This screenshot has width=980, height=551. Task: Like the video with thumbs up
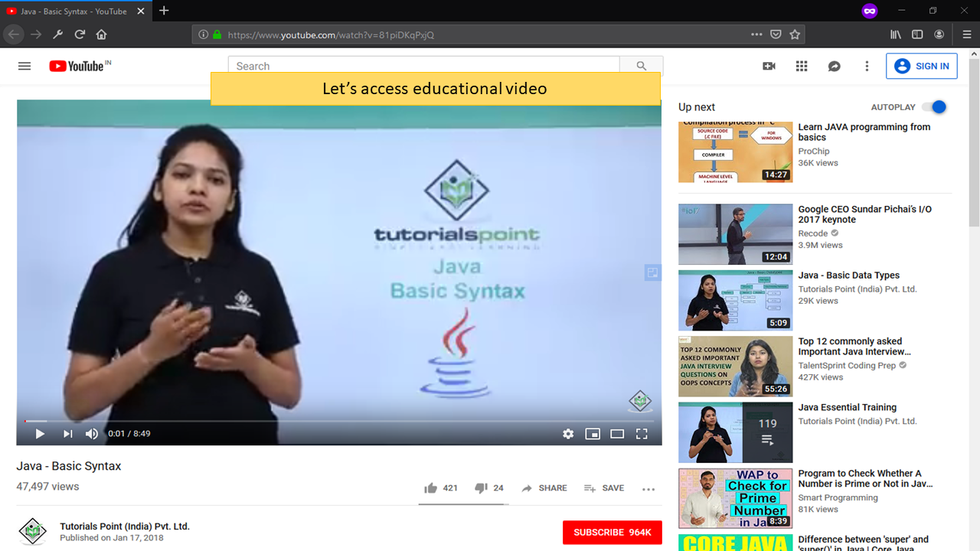pyautogui.click(x=441, y=487)
